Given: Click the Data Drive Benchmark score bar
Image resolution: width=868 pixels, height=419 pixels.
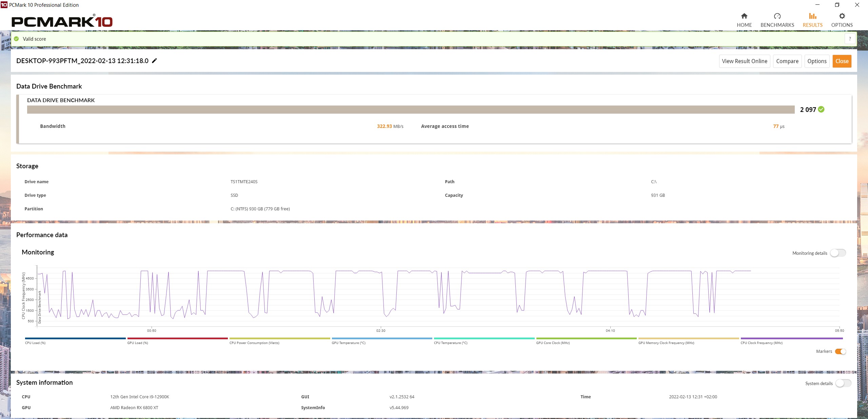Looking at the screenshot, I should click(411, 110).
